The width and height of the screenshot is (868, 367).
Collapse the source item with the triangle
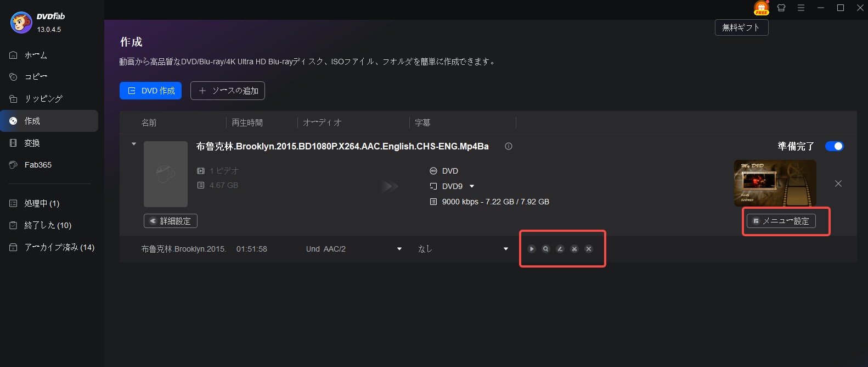coord(134,144)
